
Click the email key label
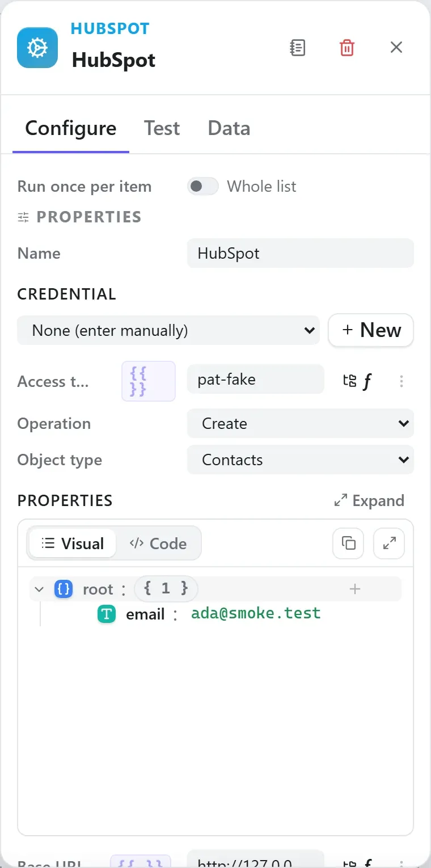pos(145,614)
